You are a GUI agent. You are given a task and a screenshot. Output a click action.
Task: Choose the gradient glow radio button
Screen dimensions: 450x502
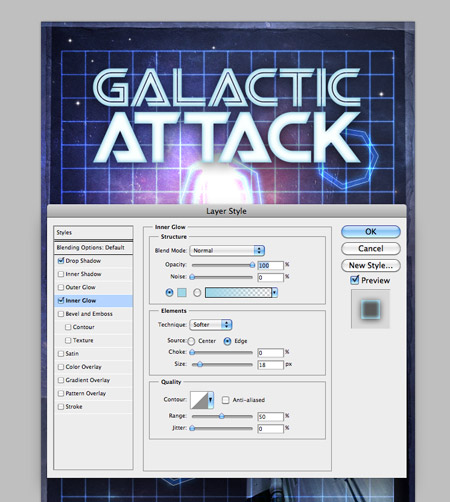click(x=197, y=293)
